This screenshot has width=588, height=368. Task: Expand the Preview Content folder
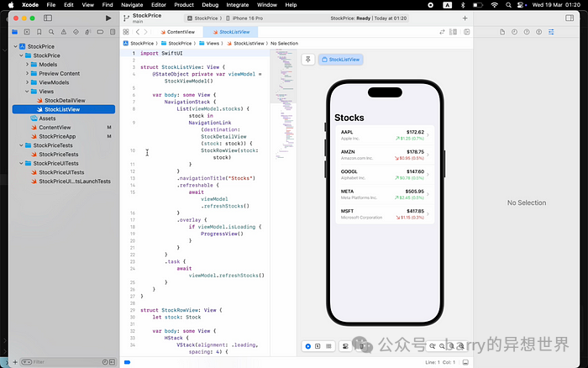tap(27, 73)
